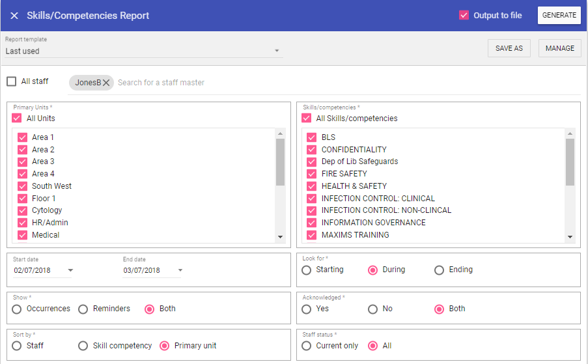This screenshot has height=364, width=588.
Task: Click the Save As button
Action: click(x=509, y=48)
